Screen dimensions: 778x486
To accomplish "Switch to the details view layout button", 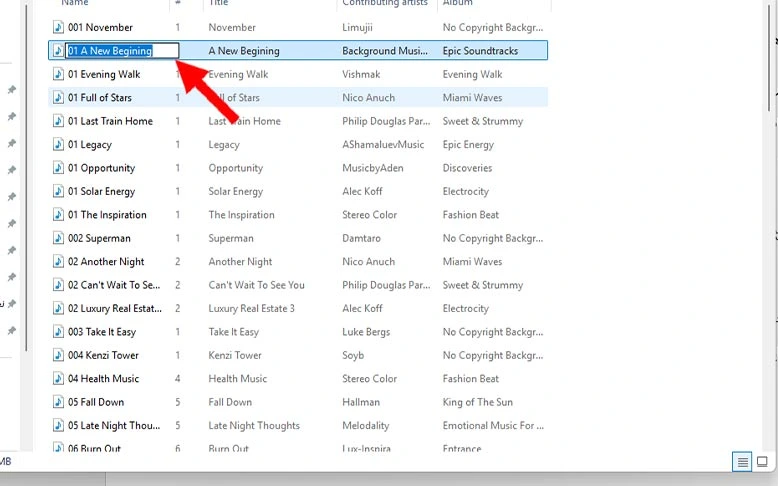I will point(742,462).
